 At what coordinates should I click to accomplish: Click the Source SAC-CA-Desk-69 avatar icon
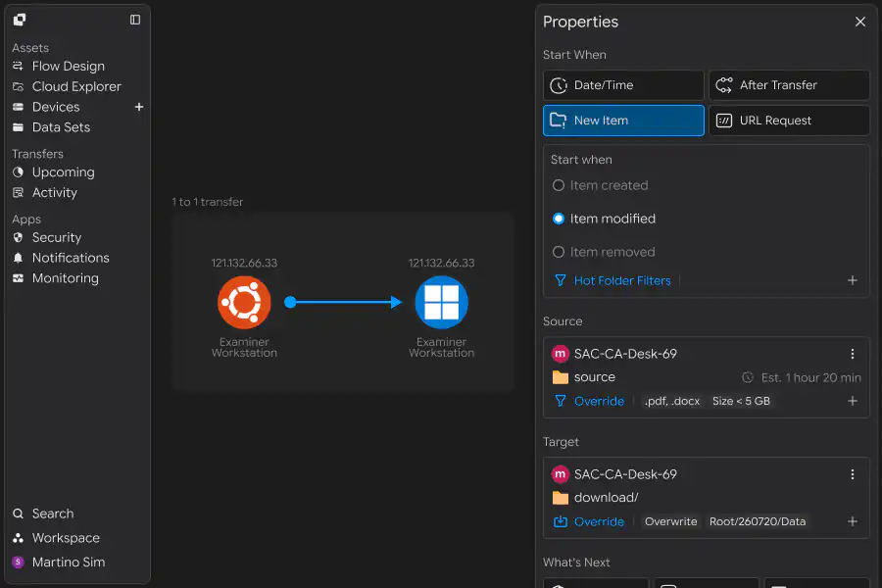click(x=560, y=354)
